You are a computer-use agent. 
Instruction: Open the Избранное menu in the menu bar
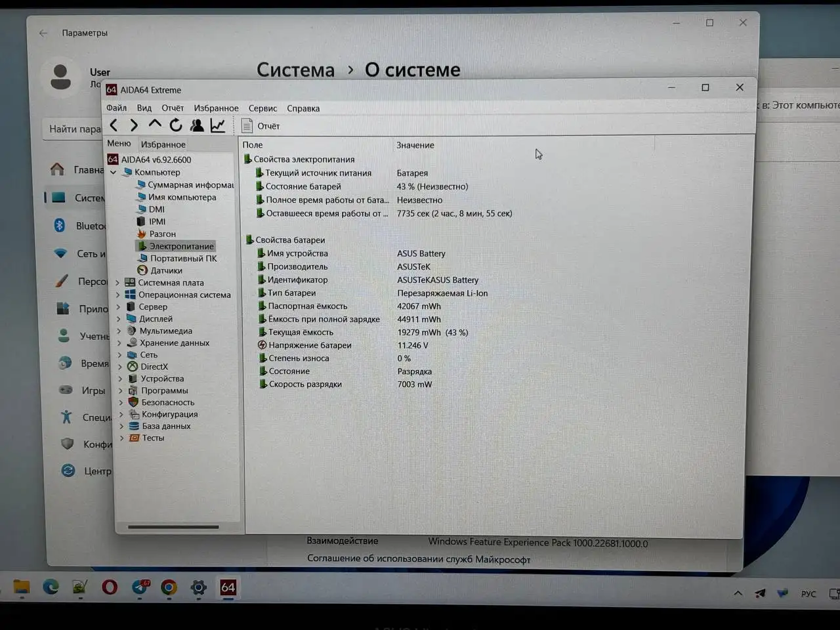(x=216, y=108)
